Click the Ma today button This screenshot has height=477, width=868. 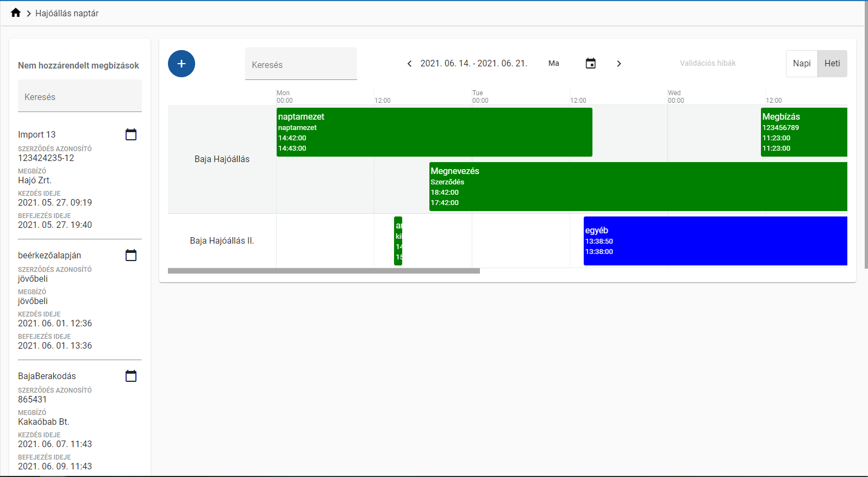[x=553, y=64]
